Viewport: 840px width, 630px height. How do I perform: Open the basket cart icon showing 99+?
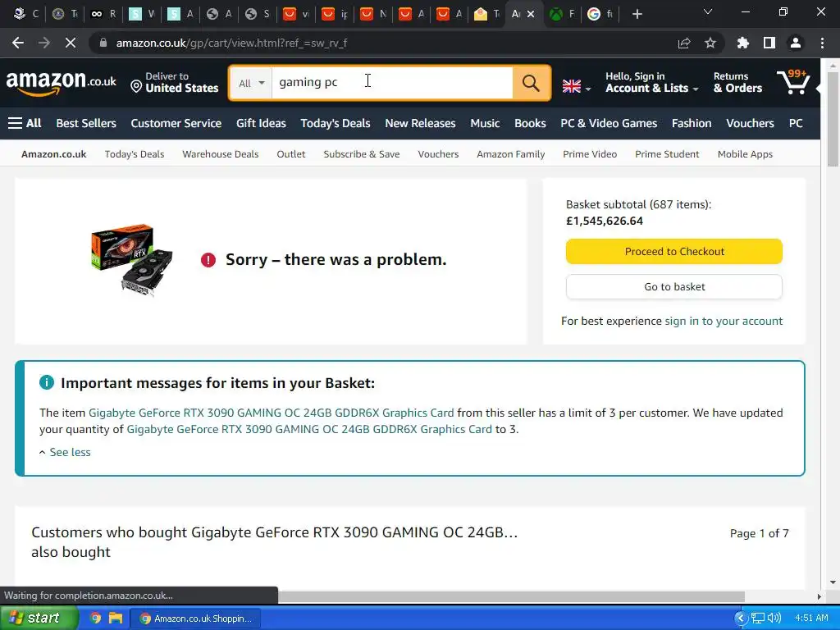(x=793, y=82)
